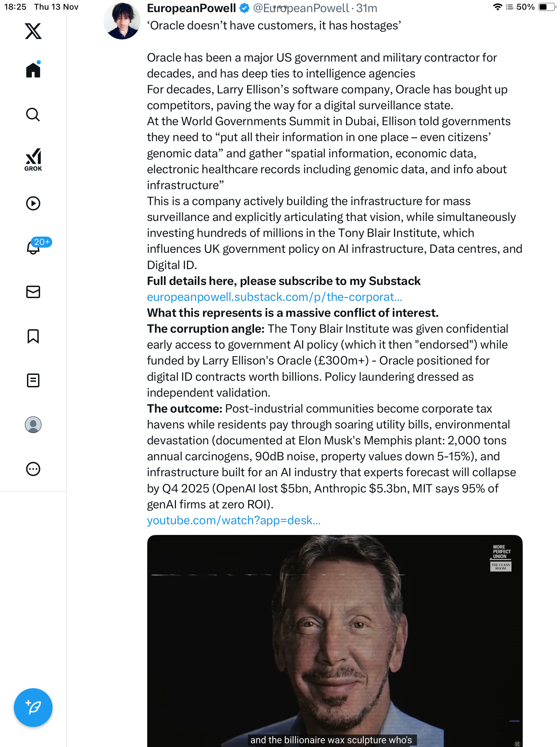Viewport: 560px width, 747px height.
Task: Open the europeanpowell.substack.com link
Action: (x=274, y=297)
